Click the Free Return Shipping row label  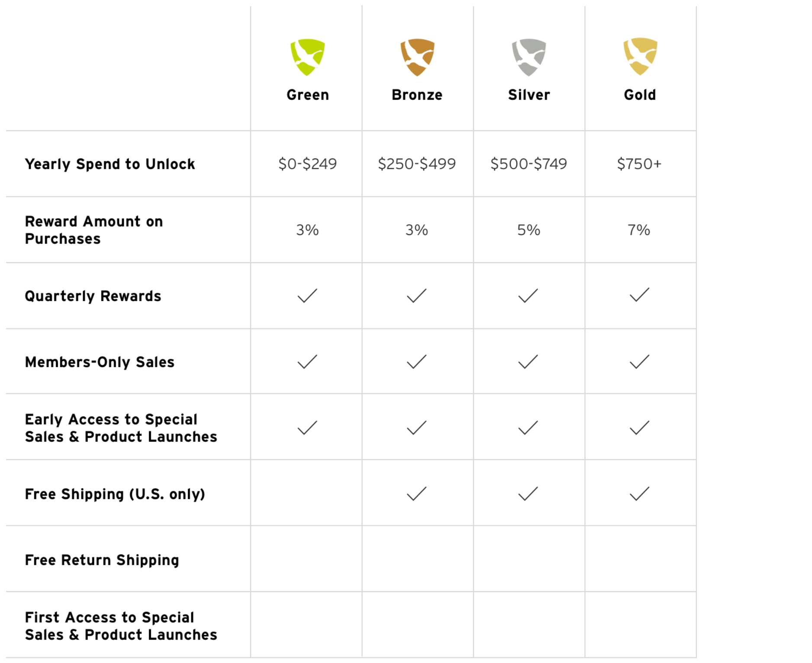tap(102, 560)
